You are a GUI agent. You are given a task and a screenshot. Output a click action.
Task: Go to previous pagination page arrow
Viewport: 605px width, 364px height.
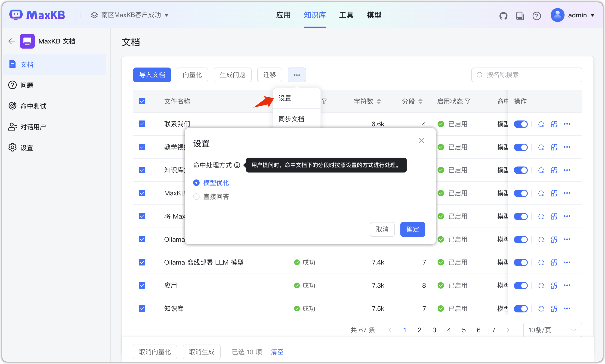pyautogui.click(x=390, y=330)
